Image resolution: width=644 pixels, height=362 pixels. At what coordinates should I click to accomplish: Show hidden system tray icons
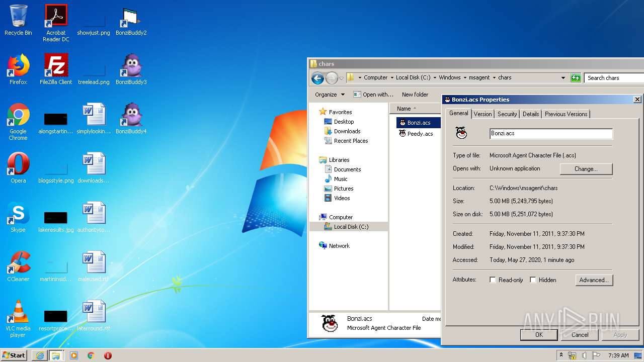pos(561,355)
